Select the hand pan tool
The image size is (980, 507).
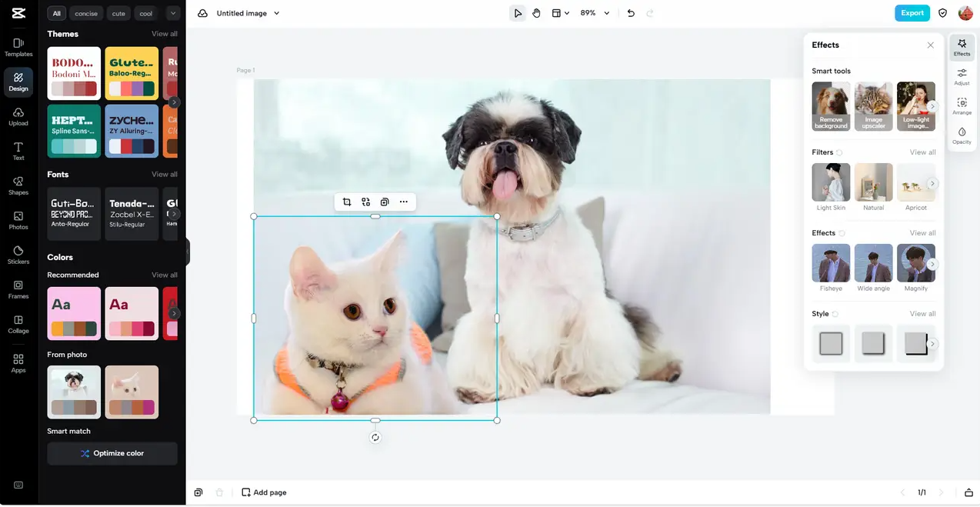pyautogui.click(x=537, y=13)
